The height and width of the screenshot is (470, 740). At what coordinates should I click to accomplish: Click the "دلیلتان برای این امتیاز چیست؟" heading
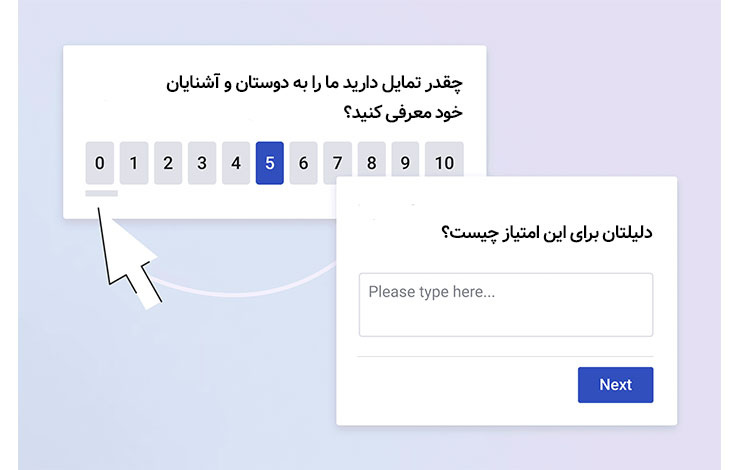click(x=546, y=234)
